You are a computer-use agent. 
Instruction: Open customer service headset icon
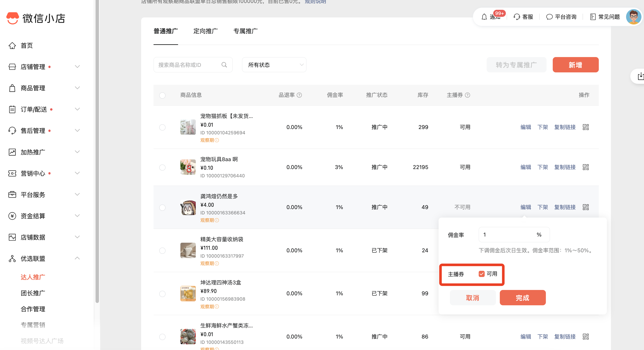(516, 17)
